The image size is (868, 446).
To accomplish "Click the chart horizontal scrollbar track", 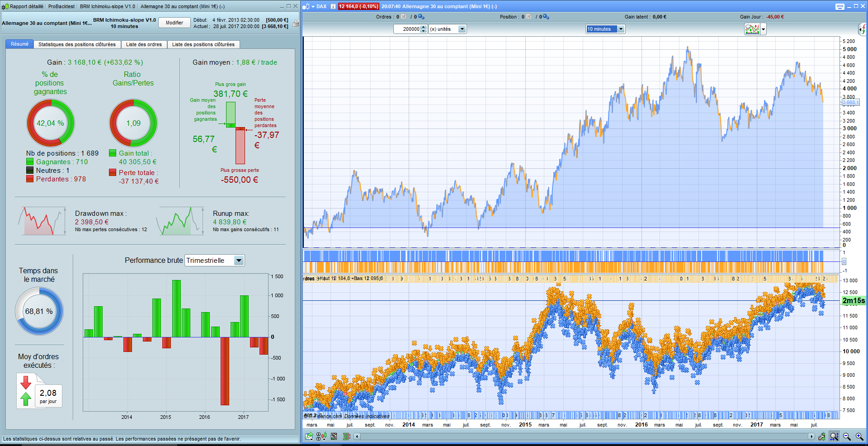I will pos(584,437).
